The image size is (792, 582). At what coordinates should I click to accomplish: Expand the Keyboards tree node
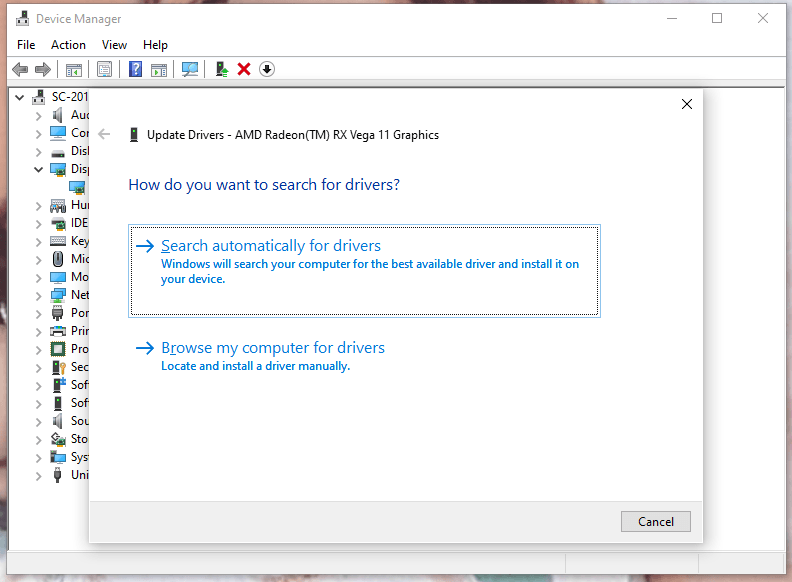point(39,242)
